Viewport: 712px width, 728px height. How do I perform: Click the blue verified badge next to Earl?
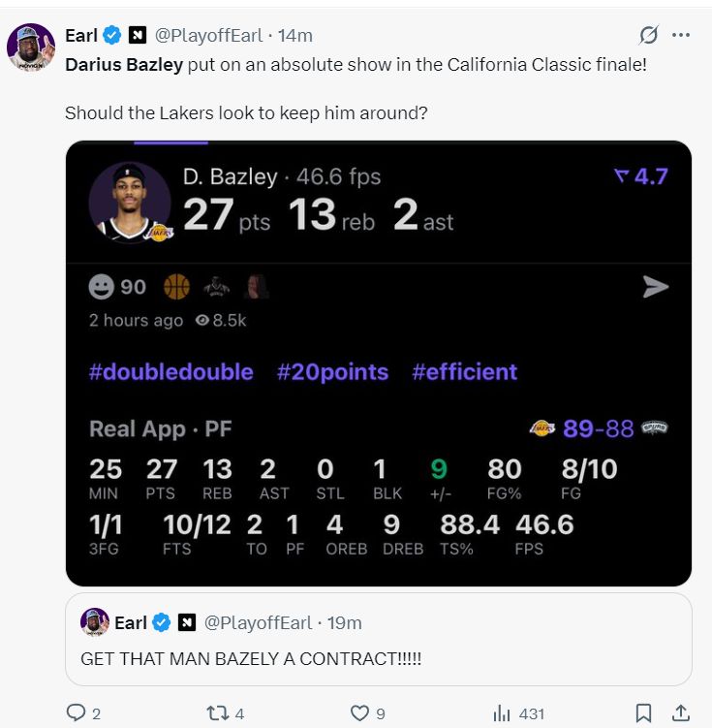111,35
